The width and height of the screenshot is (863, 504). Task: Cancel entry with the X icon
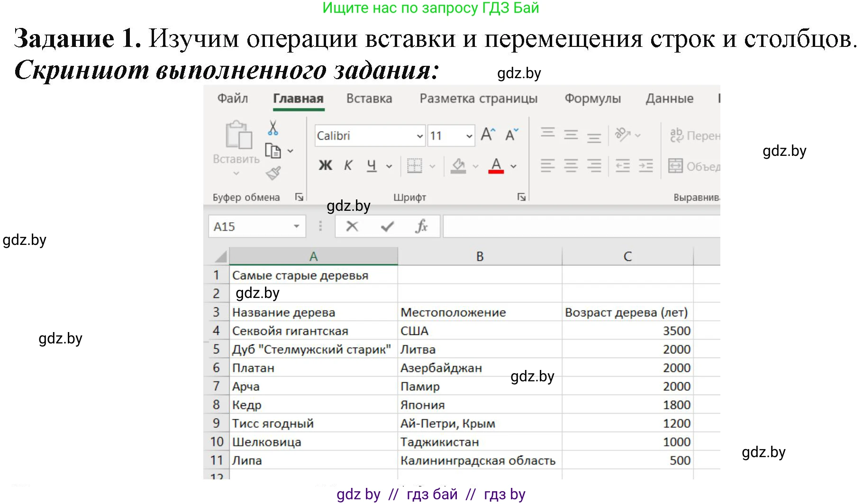[x=352, y=226]
